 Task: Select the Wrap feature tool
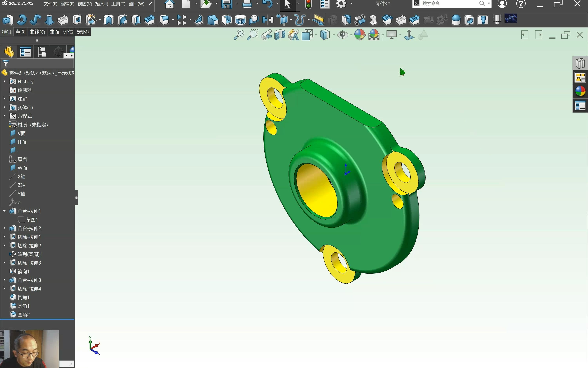click(x=240, y=20)
